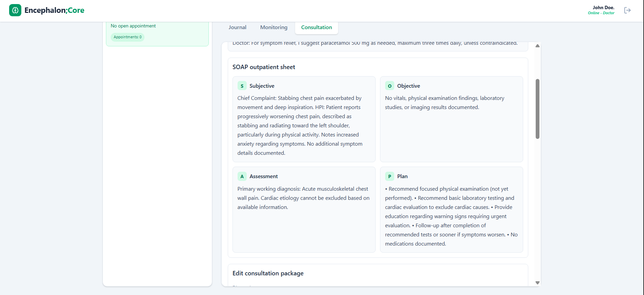644x295 pixels.
Task: Click the Online - Doctor status label
Action: [x=601, y=13]
